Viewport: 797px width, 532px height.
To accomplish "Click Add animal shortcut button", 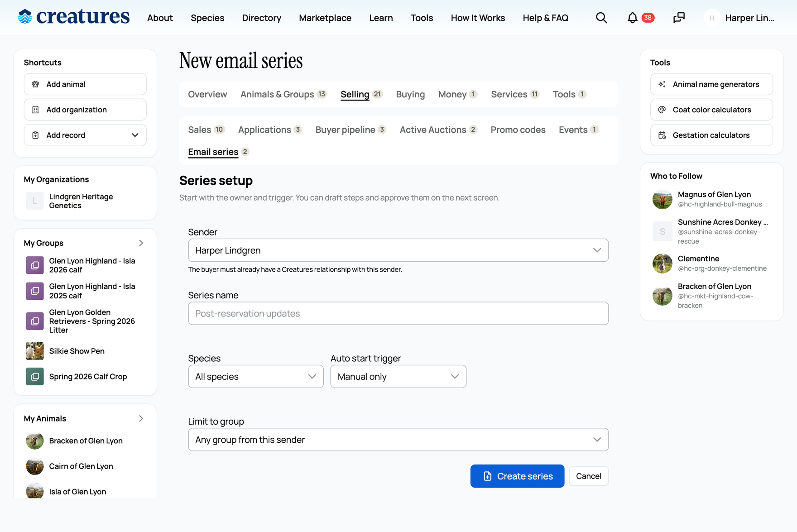I will tap(85, 84).
